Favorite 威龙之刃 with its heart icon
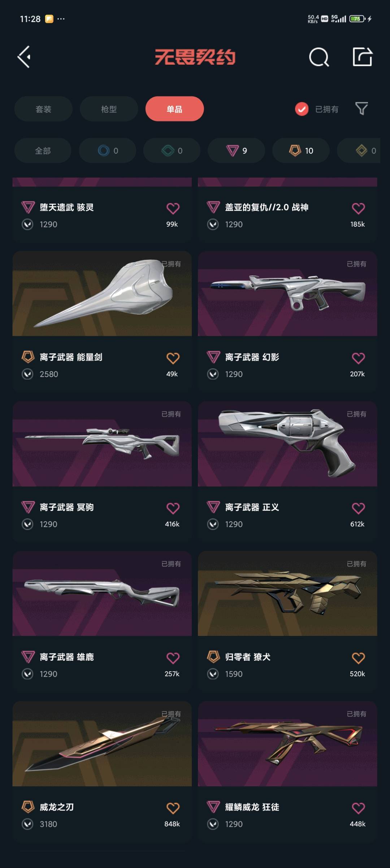390x868 pixels. pyautogui.click(x=173, y=808)
